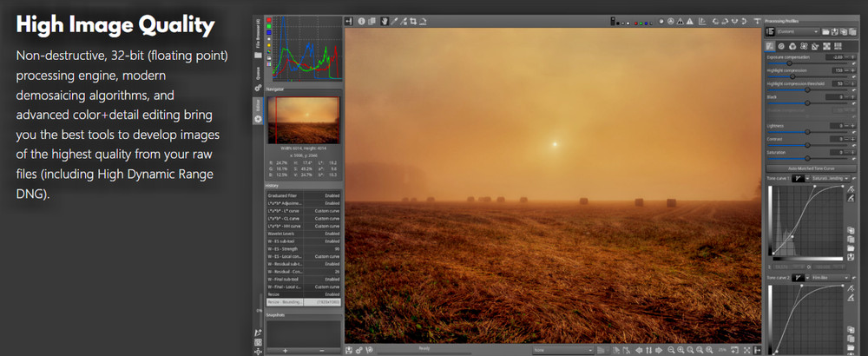868x356 pixels.
Task: Zoom out of the preview
Action: (671, 350)
